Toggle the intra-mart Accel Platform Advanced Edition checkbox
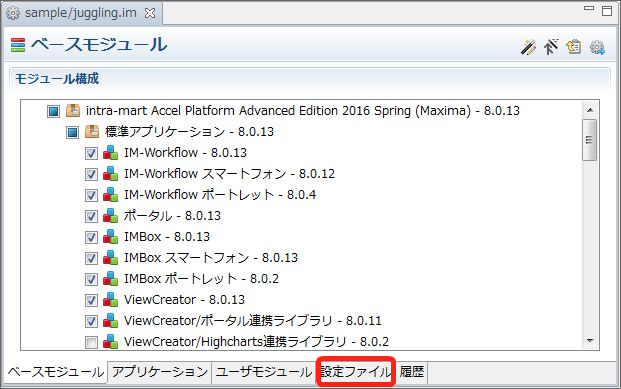The image size is (621, 389). [x=53, y=111]
